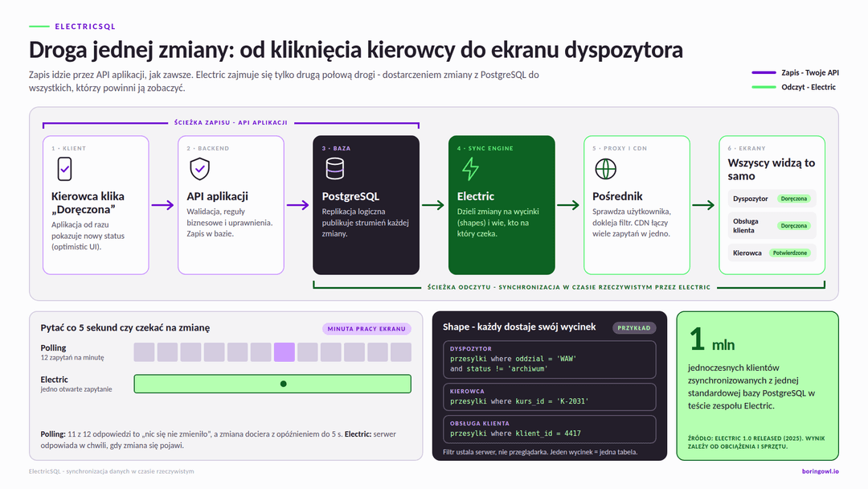868x489 pixels.
Task: Click 'Dzieli zmiany na wycinki (shapes)' description
Action: click(x=497, y=223)
